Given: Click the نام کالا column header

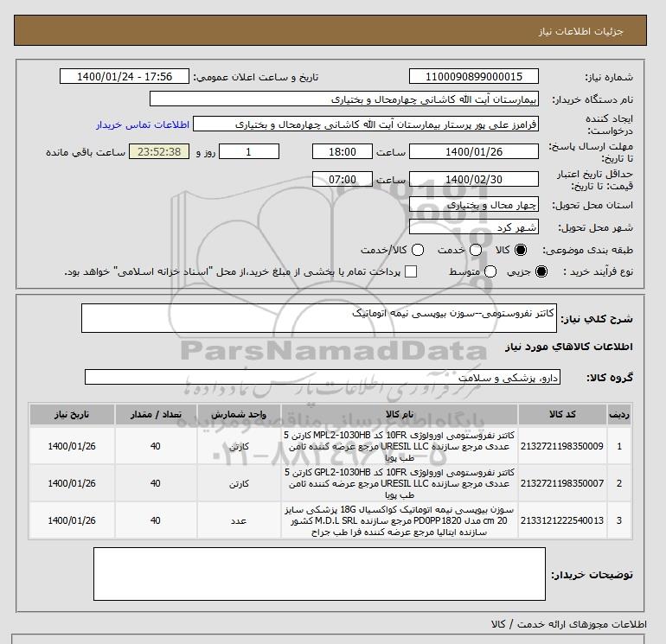Looking at the screenshot, I should coord(400,414).
